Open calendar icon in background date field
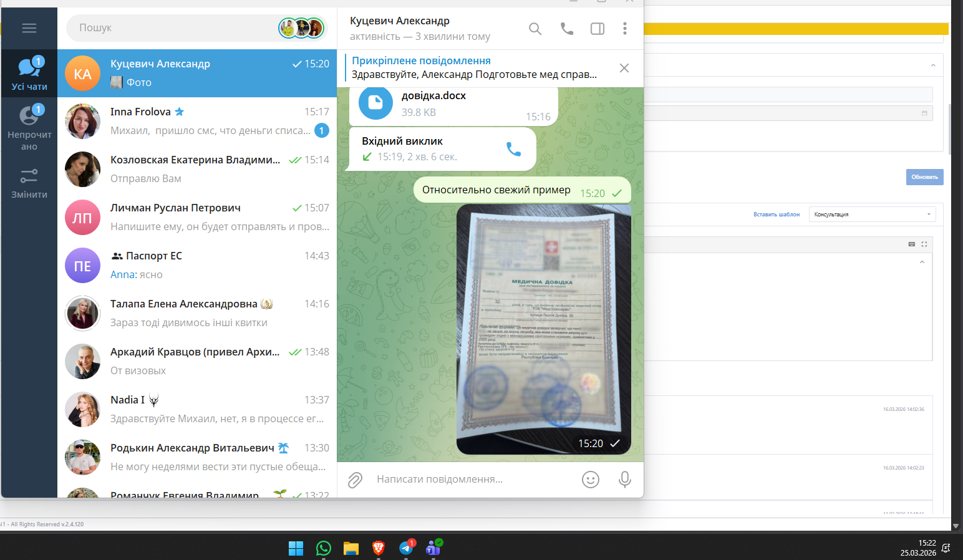The width and height of the screenshot is (963, 560). [x=924, y=113]
